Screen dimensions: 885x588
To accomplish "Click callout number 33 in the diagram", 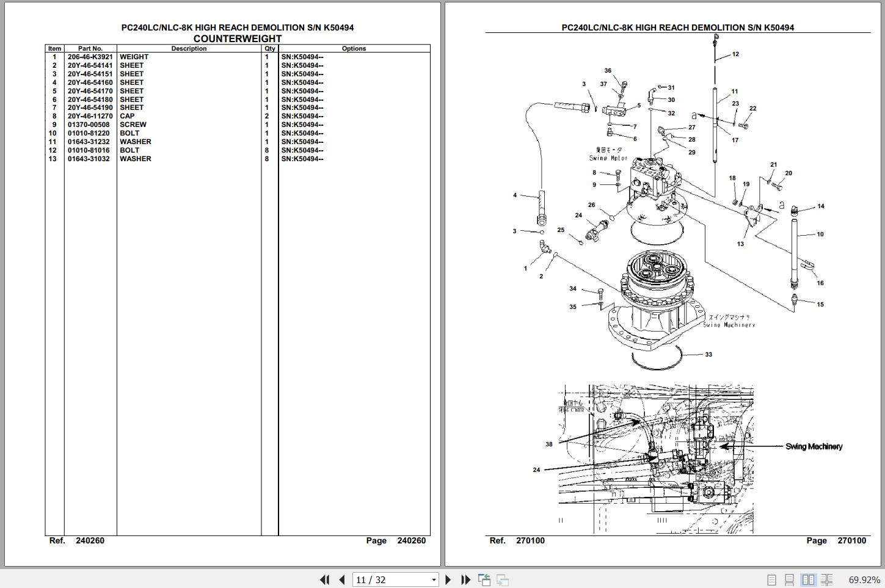I will [708, 354].
